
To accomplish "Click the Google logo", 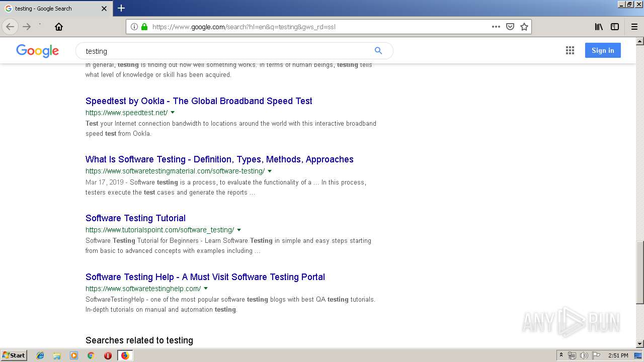I will click(x=38, y=51).
